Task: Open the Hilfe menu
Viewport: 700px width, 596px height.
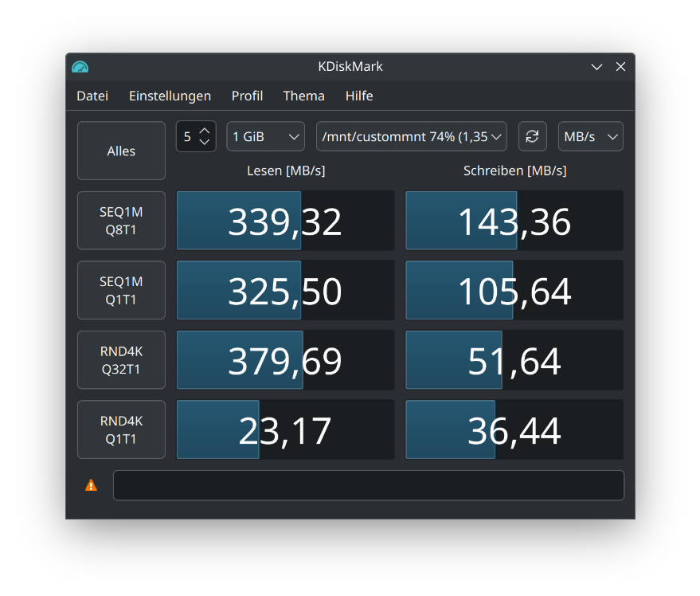Action: [359, 96]
